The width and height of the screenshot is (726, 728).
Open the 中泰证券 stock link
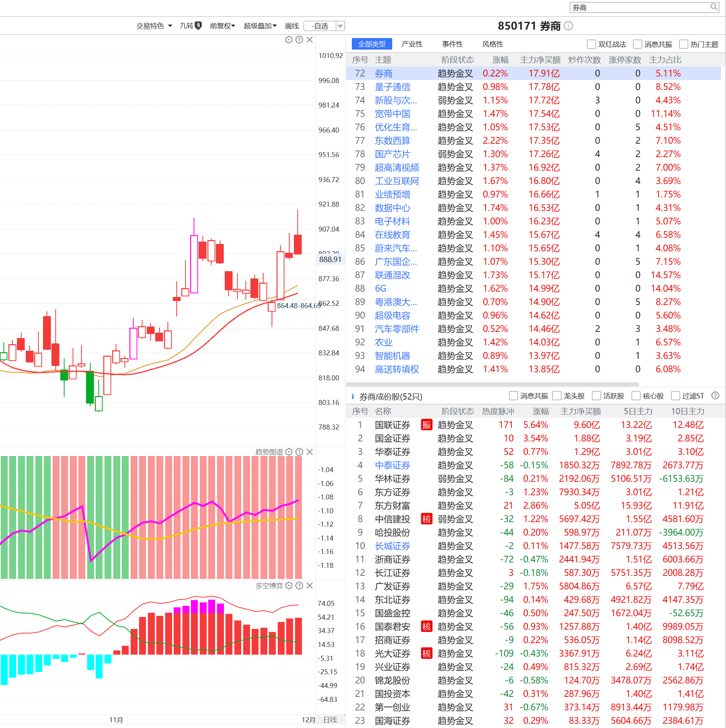pyautogui.click(x=393, y=465)
